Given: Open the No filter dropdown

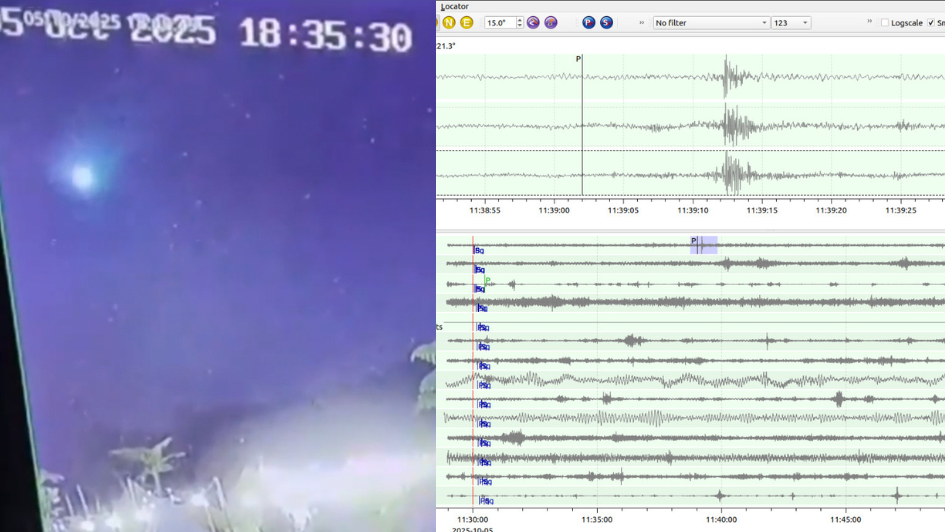Looking at the screenshot, I should pos(710,22).
